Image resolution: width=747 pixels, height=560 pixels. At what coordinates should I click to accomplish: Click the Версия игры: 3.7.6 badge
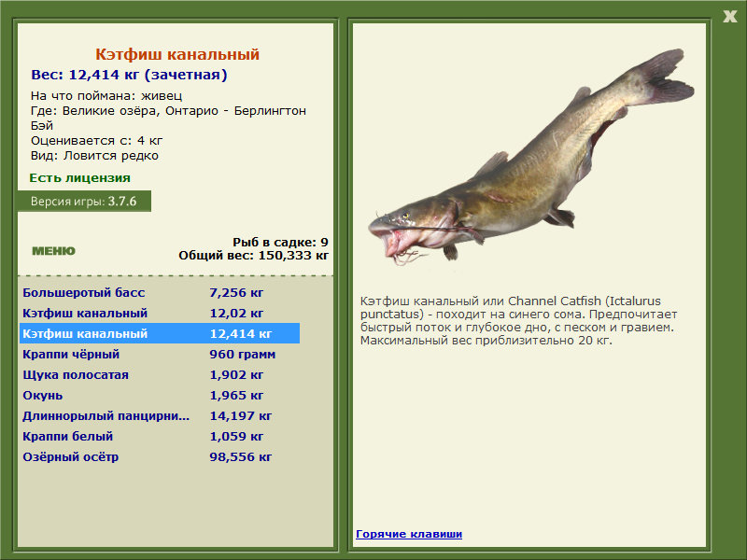coord(84,201)
